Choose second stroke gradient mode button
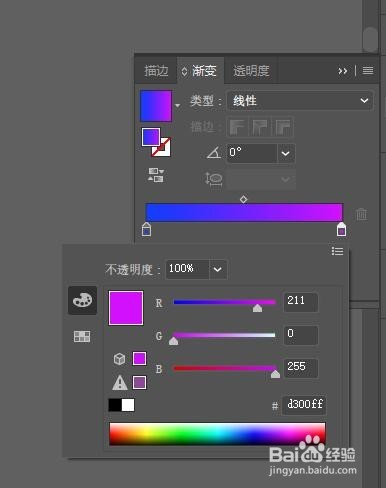The width and height of the screenshot is (386, 488). coord(260,127)
